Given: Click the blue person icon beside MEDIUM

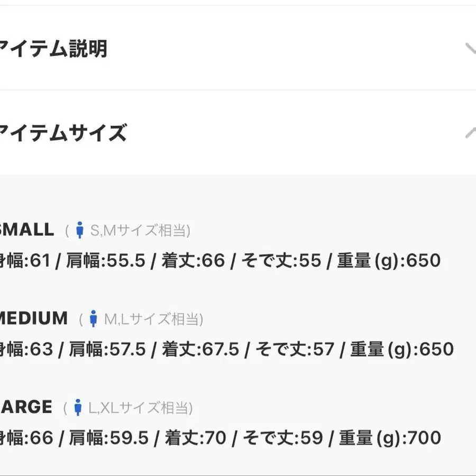Looking at the screenshot, I should 94,318.
